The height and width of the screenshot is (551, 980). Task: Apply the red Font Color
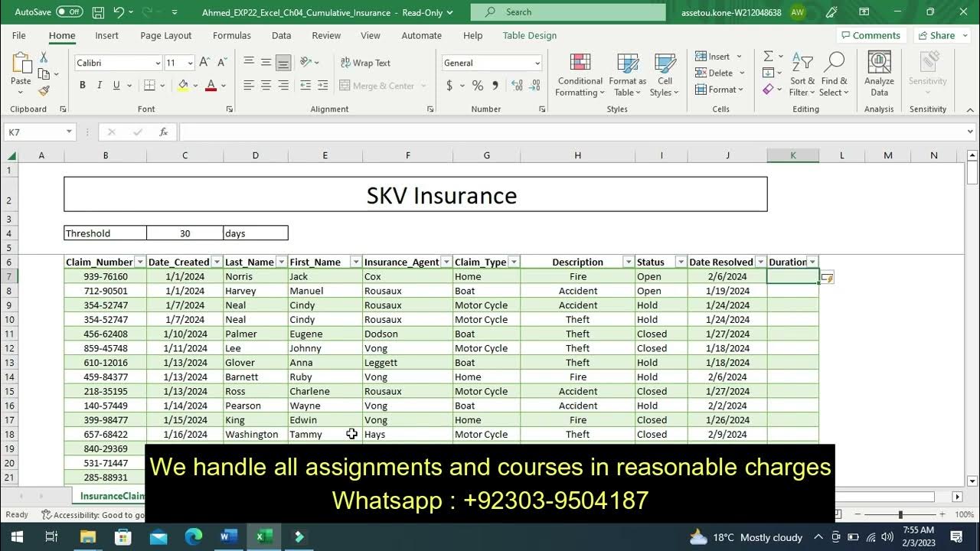click(x=211, y=86)
